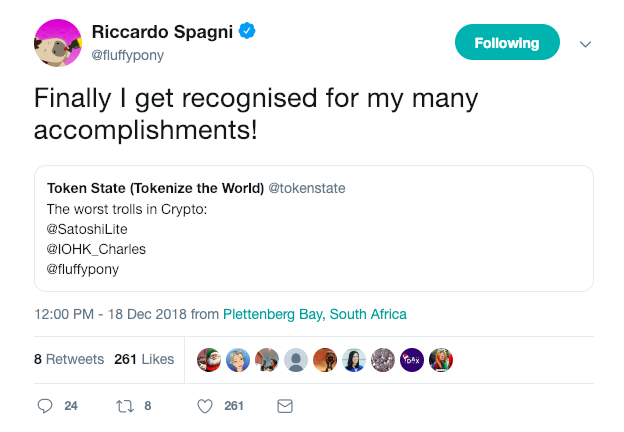Open the 261 Likes list

(144, 359)
